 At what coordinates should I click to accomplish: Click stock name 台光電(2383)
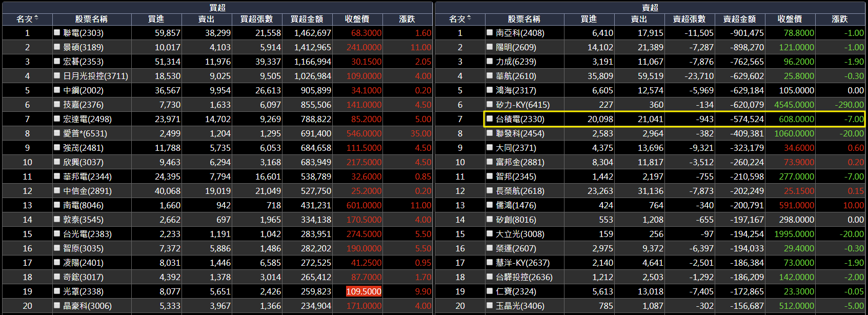point(87,234)
